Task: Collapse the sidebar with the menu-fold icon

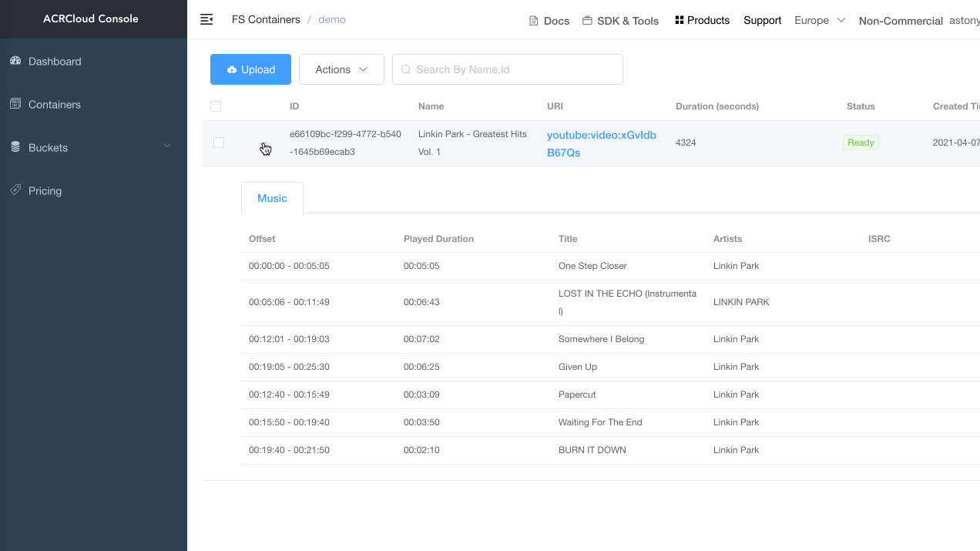Action: [206, 19]
